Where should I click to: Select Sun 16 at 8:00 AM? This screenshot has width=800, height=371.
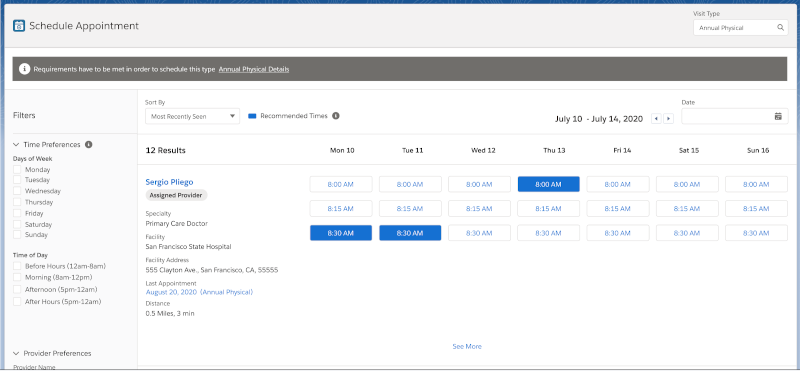[x=756, y=184]
